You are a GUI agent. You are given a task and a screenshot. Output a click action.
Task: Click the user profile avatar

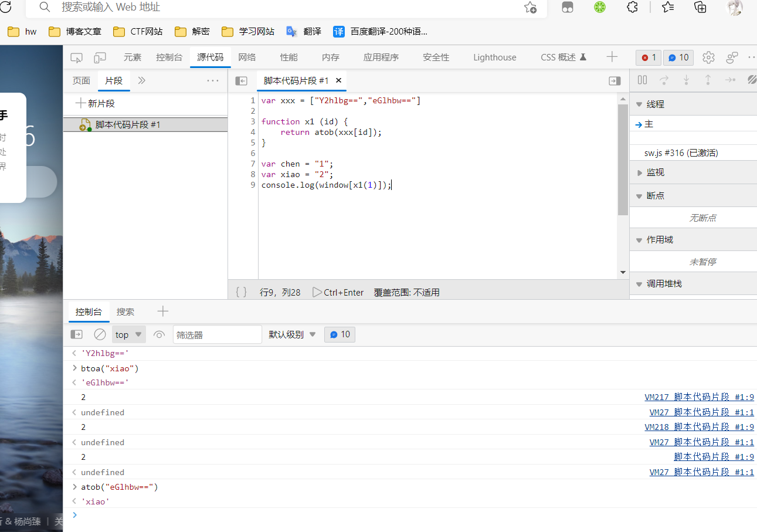coord(735,7)
